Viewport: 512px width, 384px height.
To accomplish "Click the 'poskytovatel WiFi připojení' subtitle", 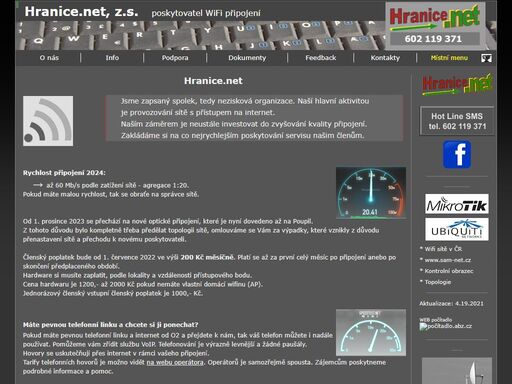I will click(206, 13).
